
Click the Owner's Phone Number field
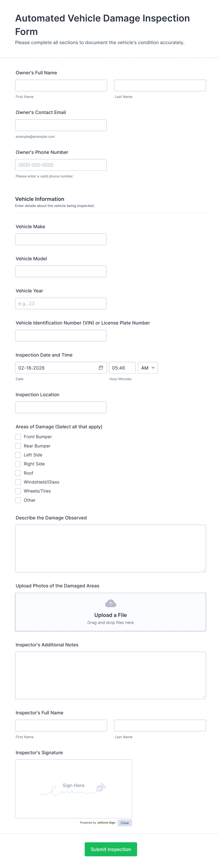point(61,165)
